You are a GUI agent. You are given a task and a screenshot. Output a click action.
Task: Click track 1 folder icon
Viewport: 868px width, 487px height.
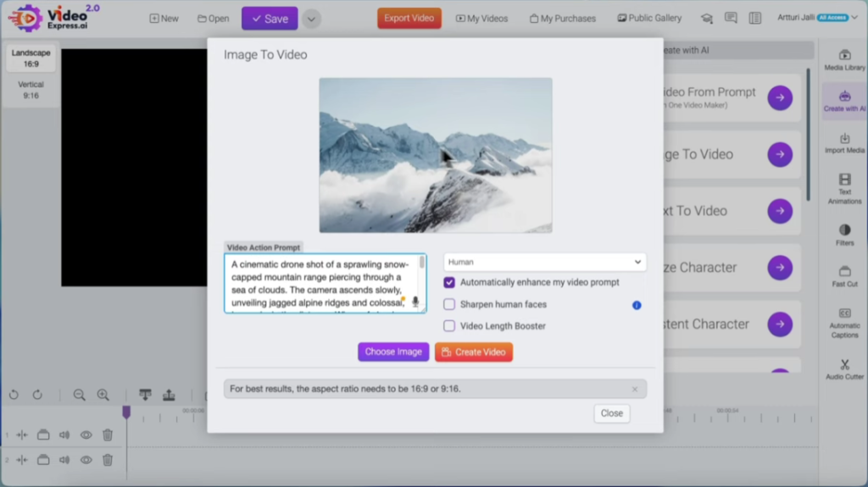click(x=43, y=435)
